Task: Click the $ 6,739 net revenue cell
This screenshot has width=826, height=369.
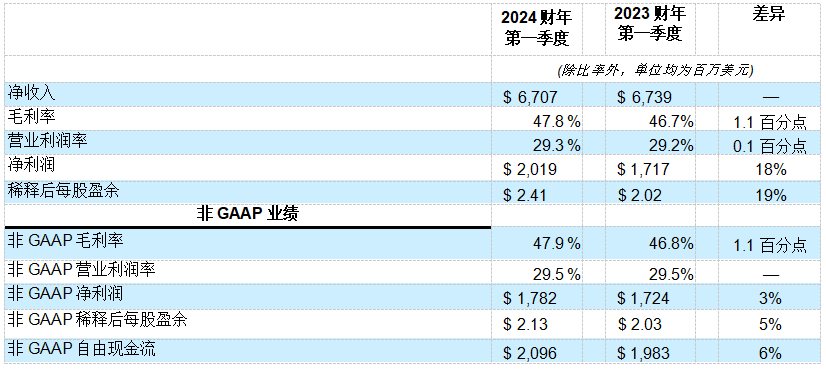Action: tap(644, 97)
